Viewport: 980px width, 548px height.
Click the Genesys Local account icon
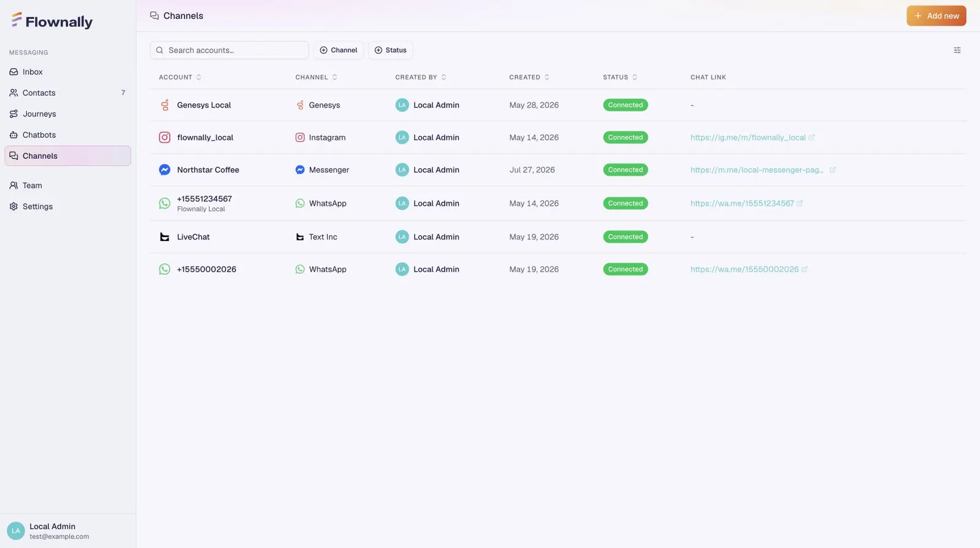coord(165,105)
